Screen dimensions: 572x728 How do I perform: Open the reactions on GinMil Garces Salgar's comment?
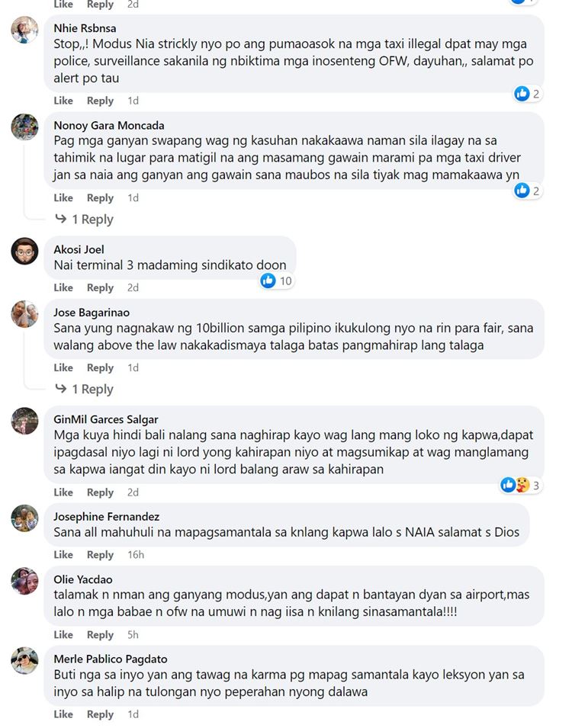click(x=520, y=485)
